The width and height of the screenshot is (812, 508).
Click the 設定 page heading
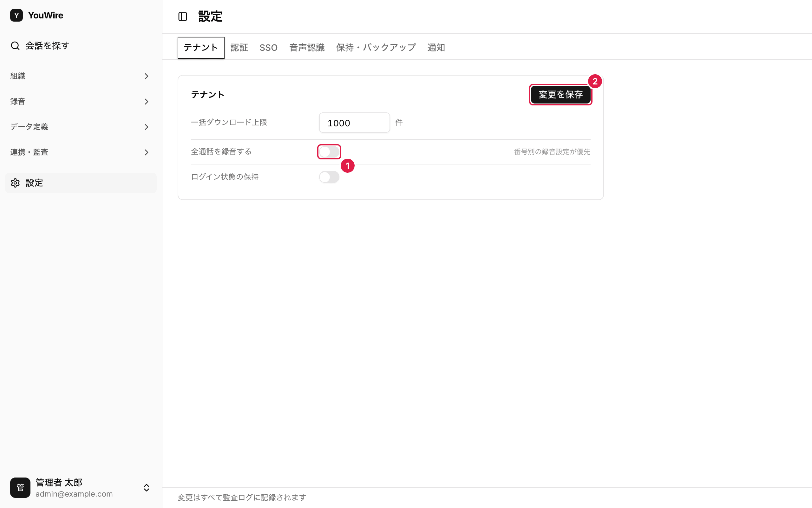[x=210, y=17]
